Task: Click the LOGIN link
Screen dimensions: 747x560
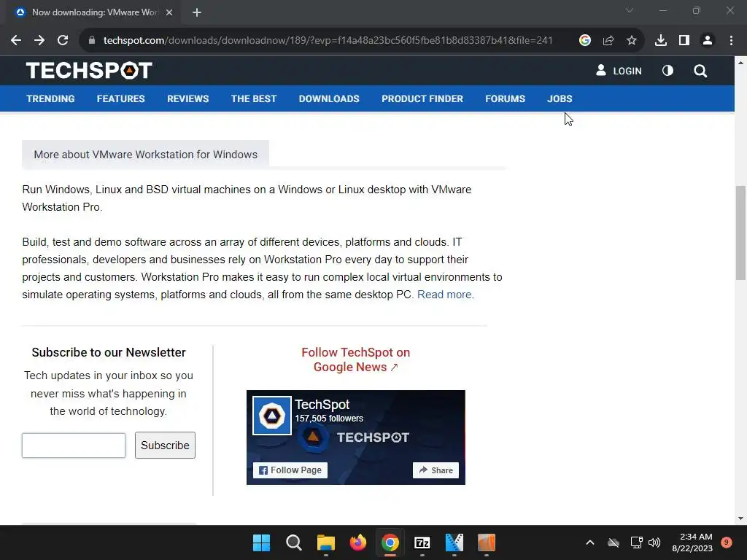Action: point(619,71)
